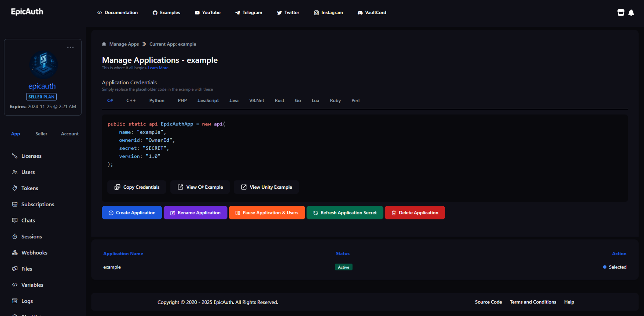Select the Lua credentials tab
This screenshot has width=644, height=316.
[x=315, y=100]
